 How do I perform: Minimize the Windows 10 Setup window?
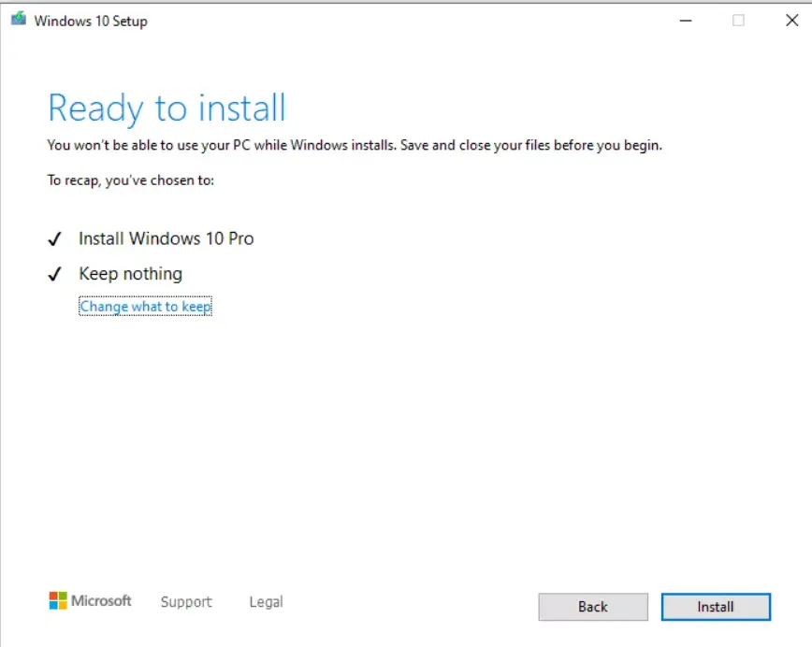[x=686, y=21]
